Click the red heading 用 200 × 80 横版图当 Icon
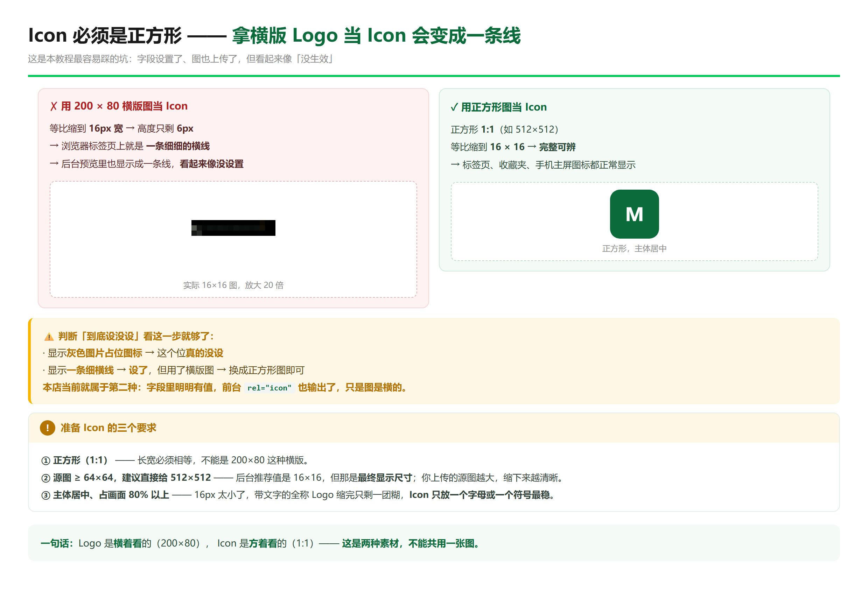Viewport: 868px width, 599px height. click(124, 106)
